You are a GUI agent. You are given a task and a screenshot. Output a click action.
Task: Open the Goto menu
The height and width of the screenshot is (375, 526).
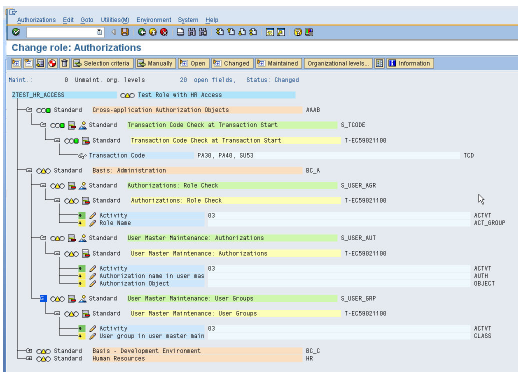pos(87,20)
